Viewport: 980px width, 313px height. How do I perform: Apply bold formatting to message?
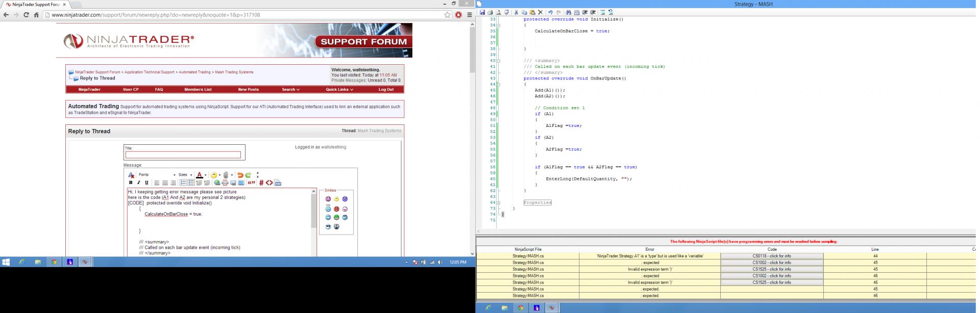tap(131, 182)
